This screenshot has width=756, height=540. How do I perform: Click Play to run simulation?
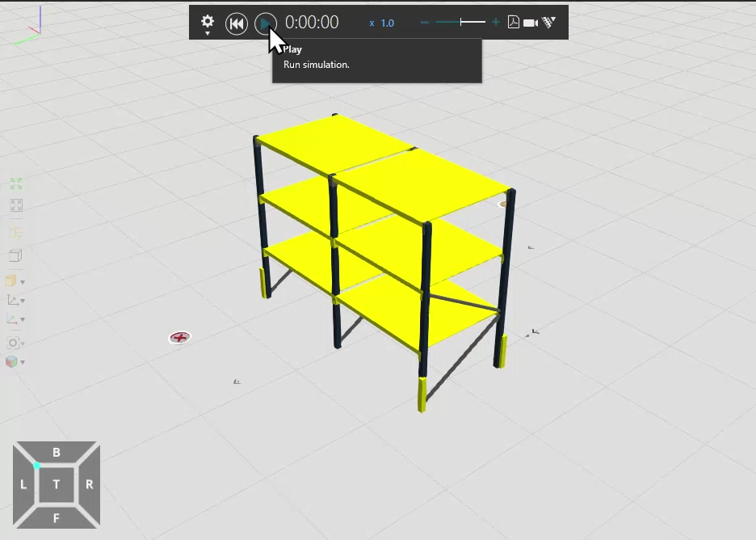tap(265, 23)
